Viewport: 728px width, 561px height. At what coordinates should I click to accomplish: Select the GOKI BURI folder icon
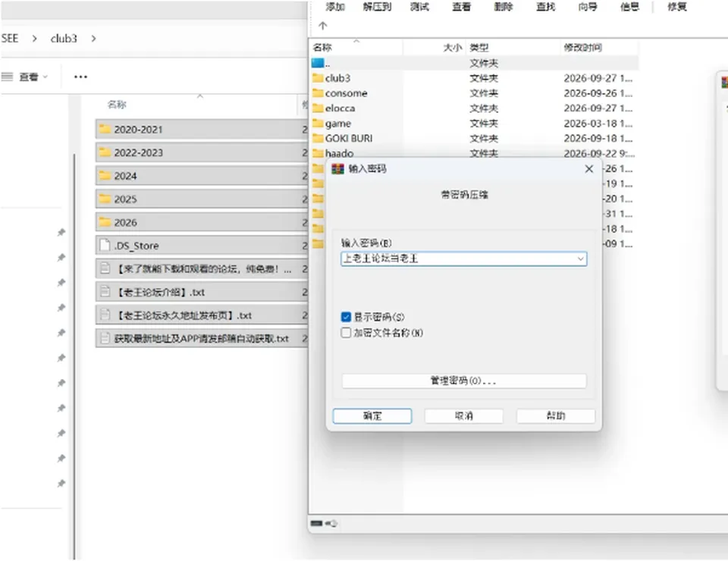click(x=318, y=138)
